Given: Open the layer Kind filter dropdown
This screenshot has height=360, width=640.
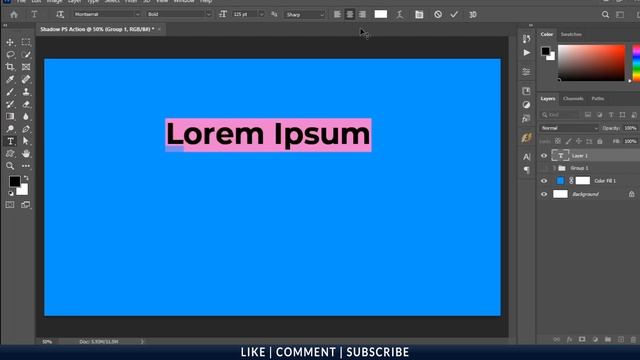Looking at the screenshot, I should (x=560, y=115).
